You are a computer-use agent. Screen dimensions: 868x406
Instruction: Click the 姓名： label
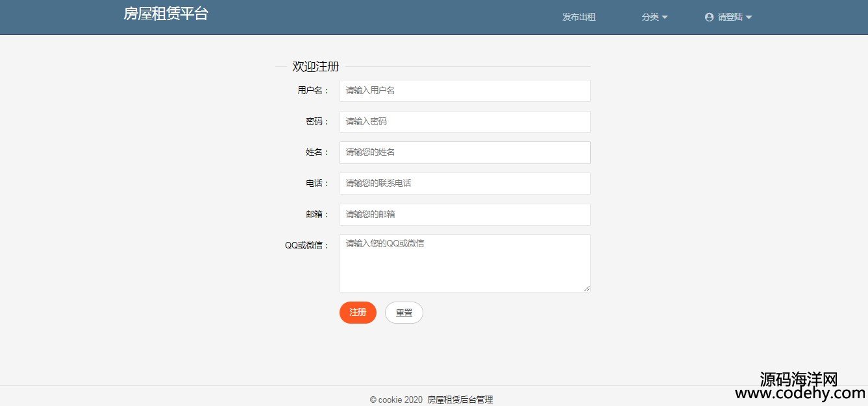(x=317, y=152)
